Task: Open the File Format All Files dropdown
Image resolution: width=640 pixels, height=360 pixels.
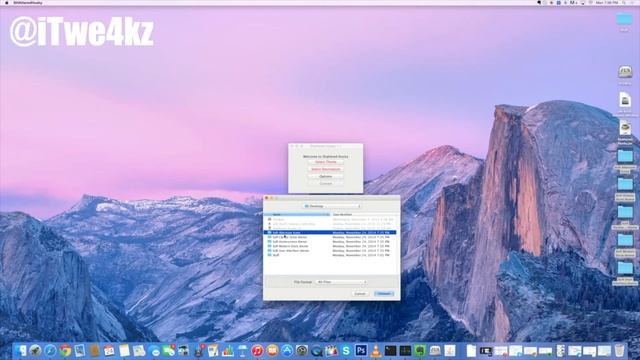Action: click(341, 282)
